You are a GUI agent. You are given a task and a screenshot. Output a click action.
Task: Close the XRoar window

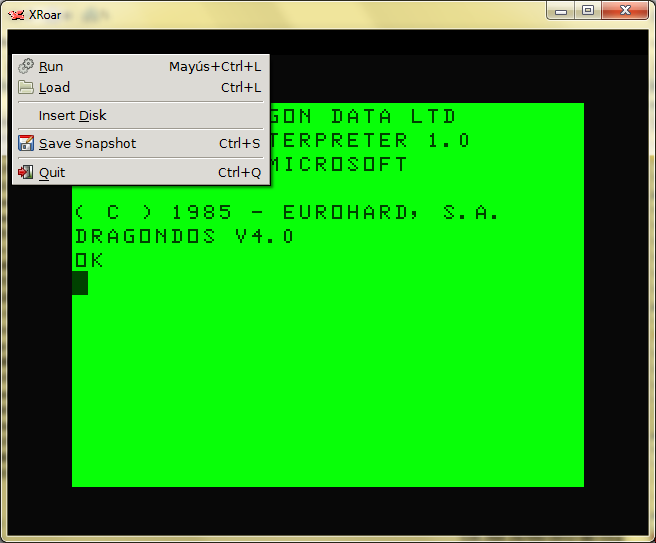(624, 10)
